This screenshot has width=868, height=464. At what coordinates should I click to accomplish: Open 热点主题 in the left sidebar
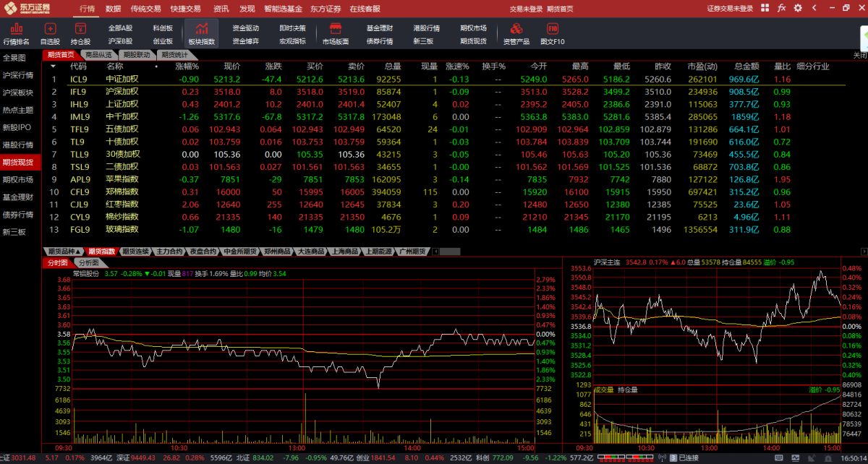point(18,110)
